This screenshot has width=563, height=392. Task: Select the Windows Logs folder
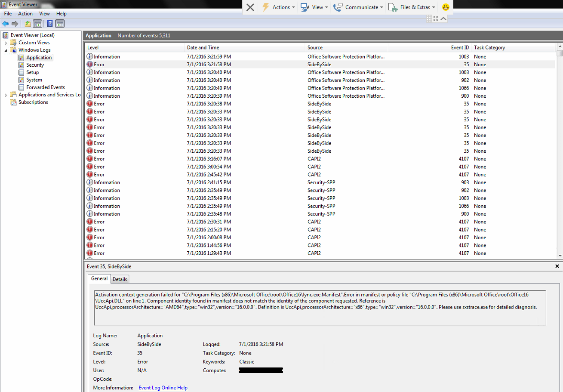pos(34,50)
